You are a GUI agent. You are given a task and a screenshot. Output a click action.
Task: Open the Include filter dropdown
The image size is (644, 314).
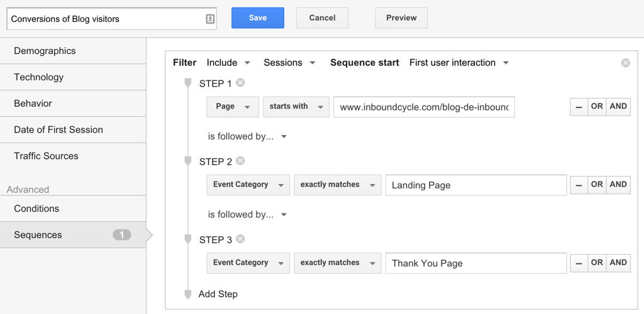pyautogui.click(x=228, y=63)
